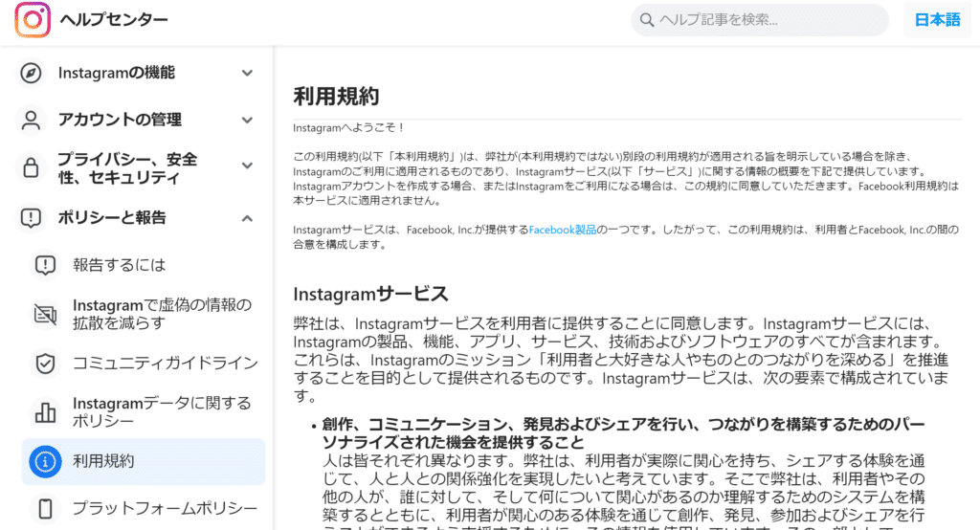Expand the プライバシー、安全性、セキュリティ chevron

(x=247, y=168)
